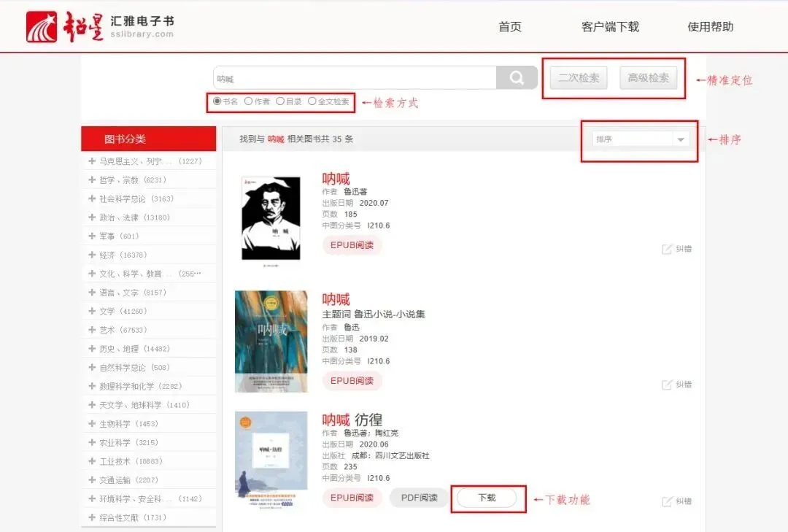The image size is (788, 532).
Task: Click the search input field containing 呐喊
Action: pos(355,78)
